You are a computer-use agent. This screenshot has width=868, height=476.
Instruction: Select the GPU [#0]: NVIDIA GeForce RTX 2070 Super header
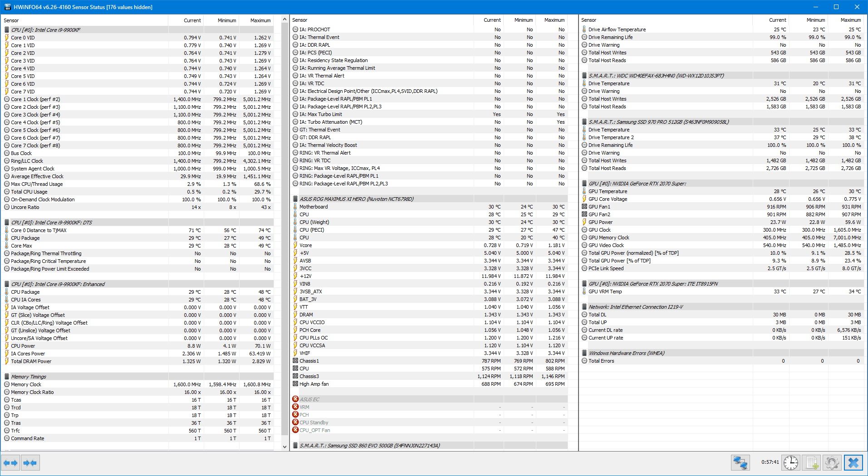pyautogui.click(x=722, y=184)
